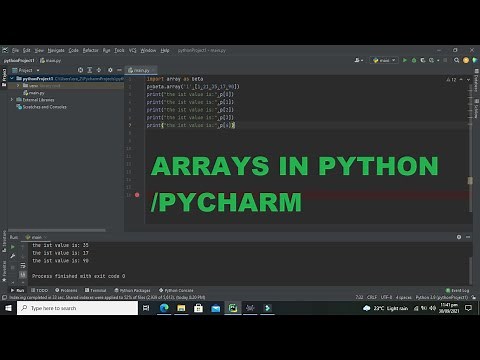Click the grey Stop square in toolbar

(x=445, y=60)
